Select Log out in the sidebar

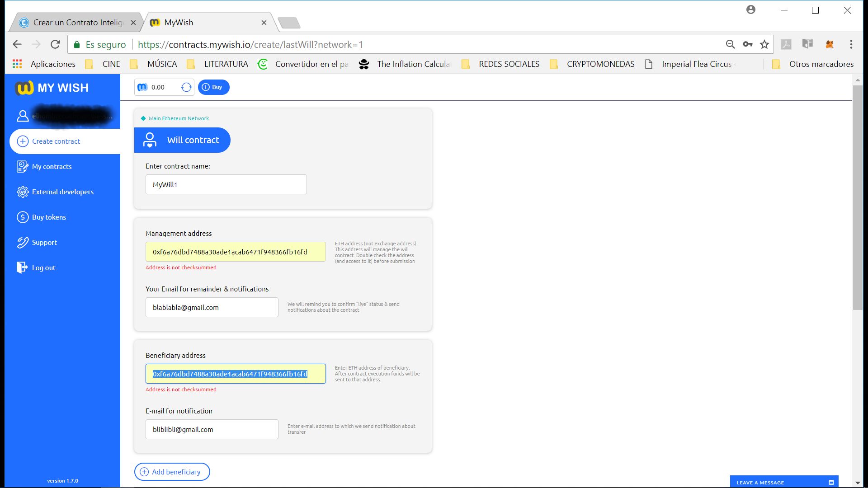coord(44,268)
